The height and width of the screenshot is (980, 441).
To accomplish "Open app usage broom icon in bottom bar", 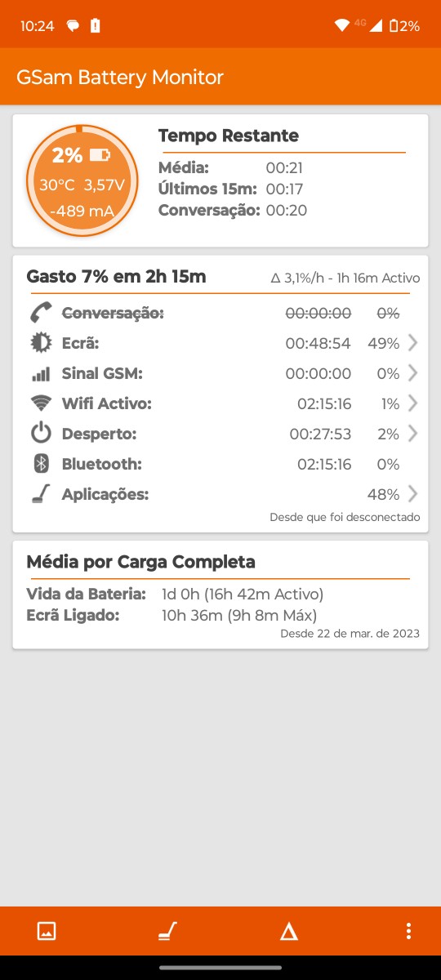I will click(x=167, y=931).
